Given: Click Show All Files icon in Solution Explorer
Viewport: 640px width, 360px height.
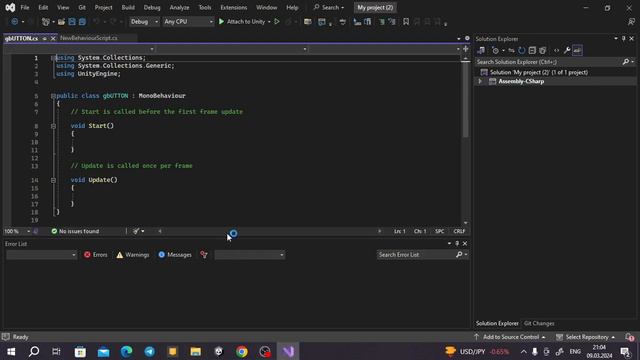Looking at the screenshot, I should 542,50.
